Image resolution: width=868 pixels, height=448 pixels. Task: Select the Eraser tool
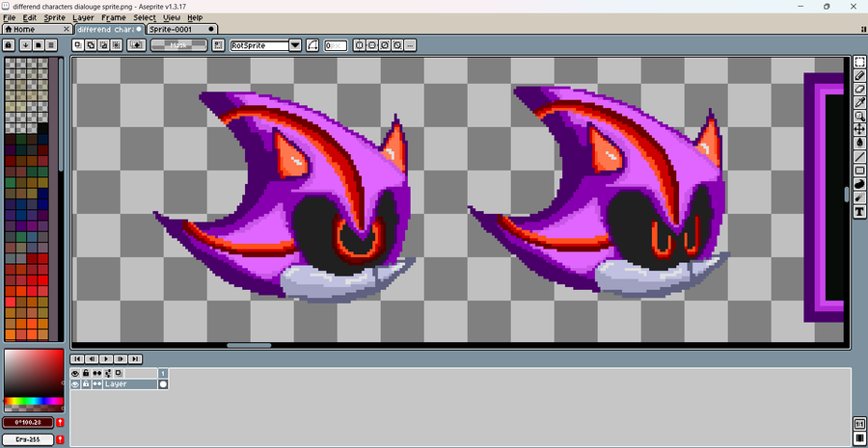coord(859,89)
